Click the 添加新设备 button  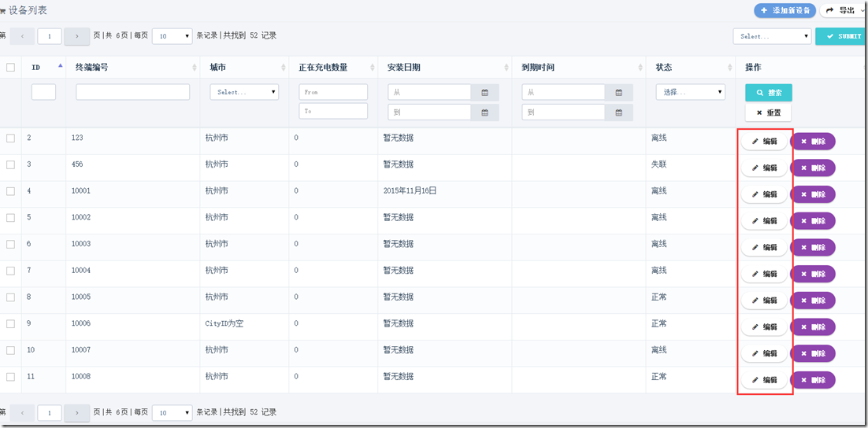[x=785, y=10]
